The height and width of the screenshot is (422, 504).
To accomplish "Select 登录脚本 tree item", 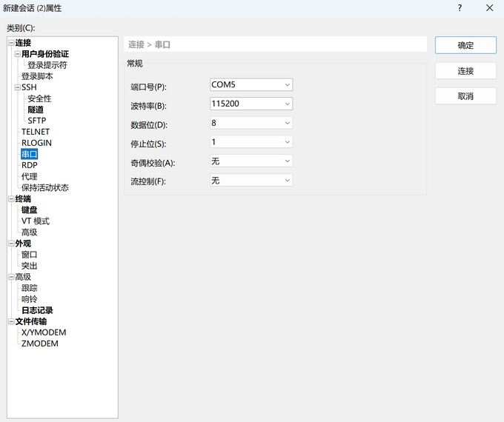I will pos(37,76).
